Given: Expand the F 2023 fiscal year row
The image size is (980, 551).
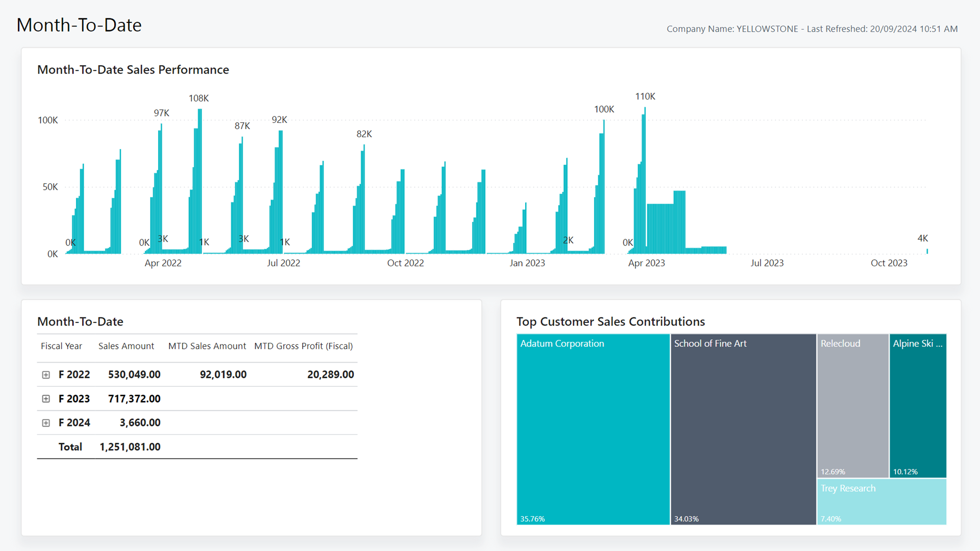Looking at the screenshot, I should coord(46,398).
